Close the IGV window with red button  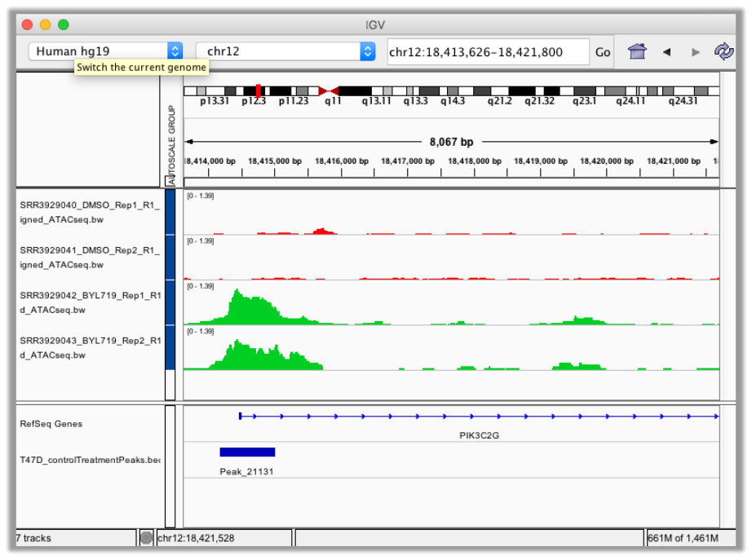click(x=28, y=25)
